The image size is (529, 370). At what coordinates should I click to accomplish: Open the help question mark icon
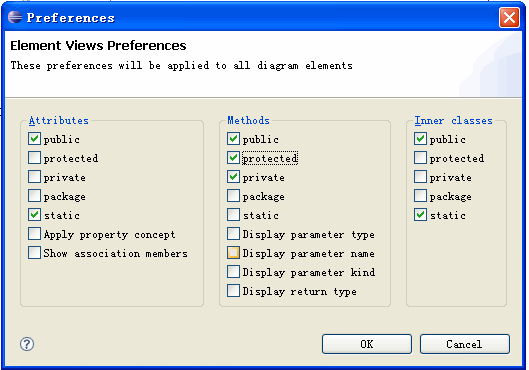pyautogui.click(x=27, y=344)
